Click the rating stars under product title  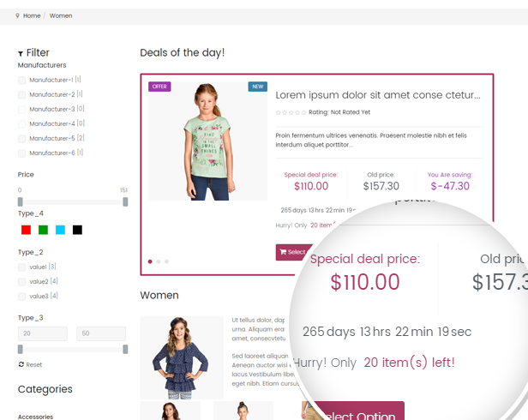291,112
